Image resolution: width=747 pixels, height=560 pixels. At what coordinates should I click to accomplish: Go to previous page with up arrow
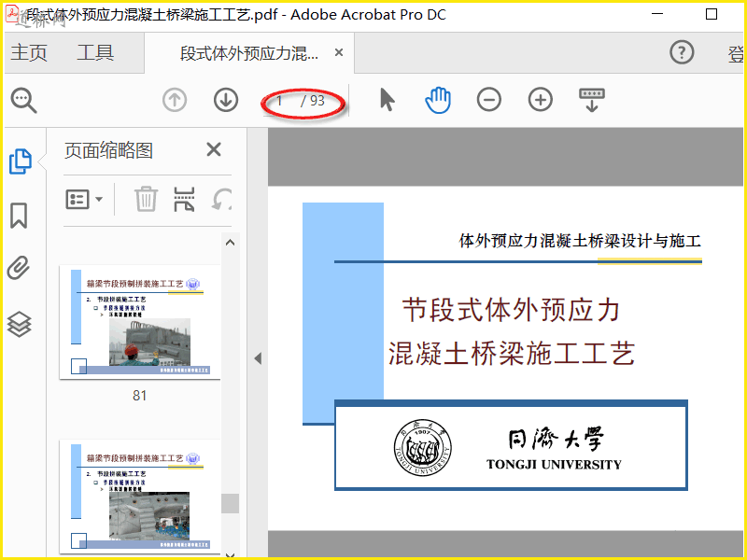pyautogui.click(x=175, y=101)
